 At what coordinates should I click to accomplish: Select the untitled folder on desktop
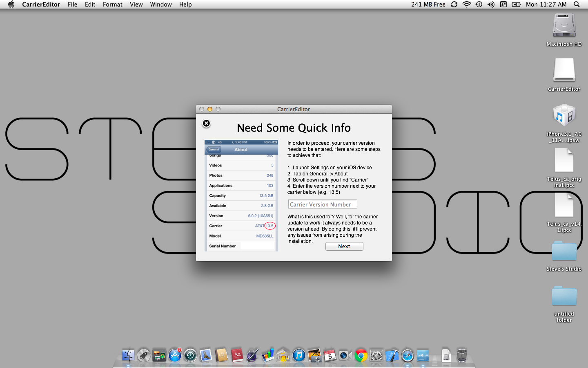point(564,304)
